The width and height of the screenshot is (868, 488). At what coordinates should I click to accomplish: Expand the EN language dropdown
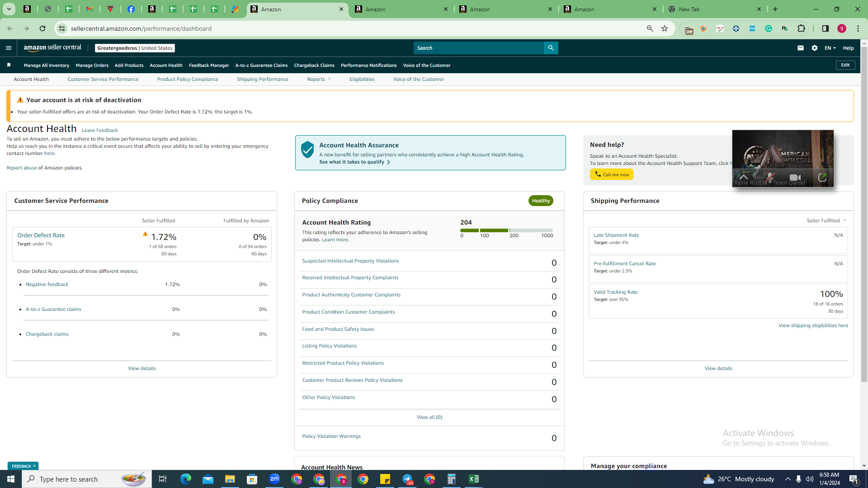click(830, 48)
